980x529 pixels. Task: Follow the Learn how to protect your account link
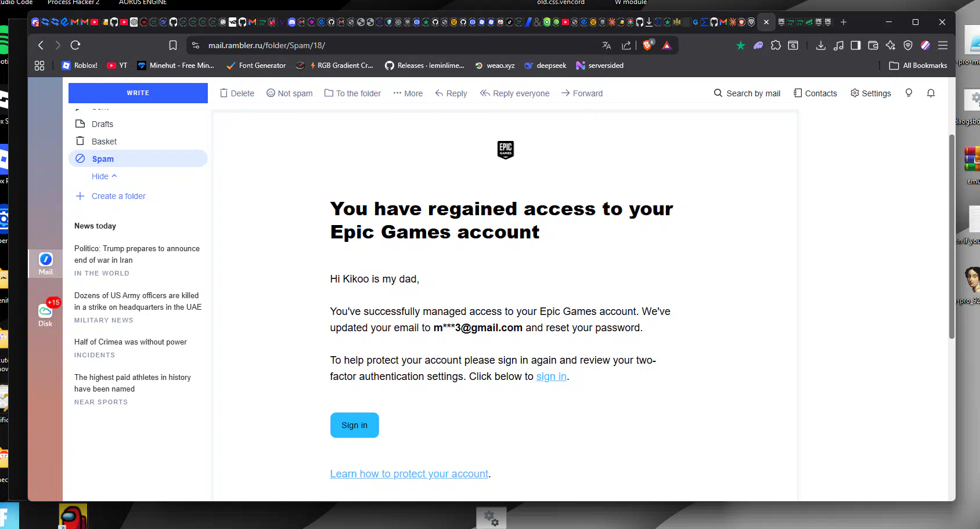409,474
